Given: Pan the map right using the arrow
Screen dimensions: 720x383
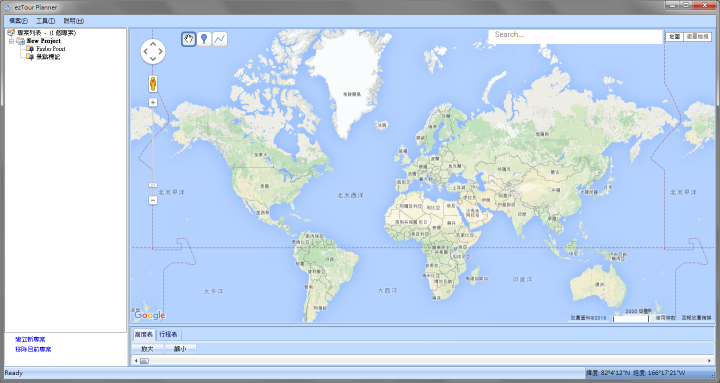Looking at the screenshot, I should point(161,51).
